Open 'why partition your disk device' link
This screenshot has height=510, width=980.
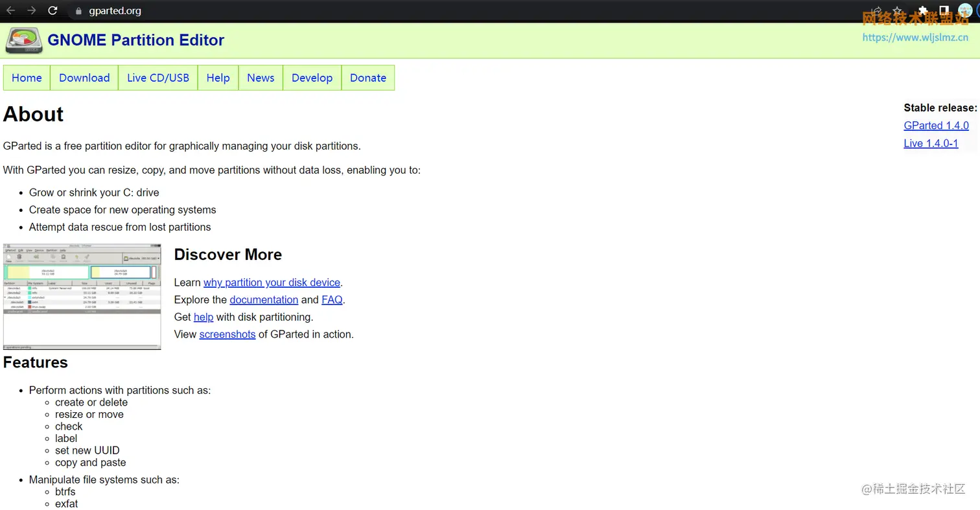272,283
